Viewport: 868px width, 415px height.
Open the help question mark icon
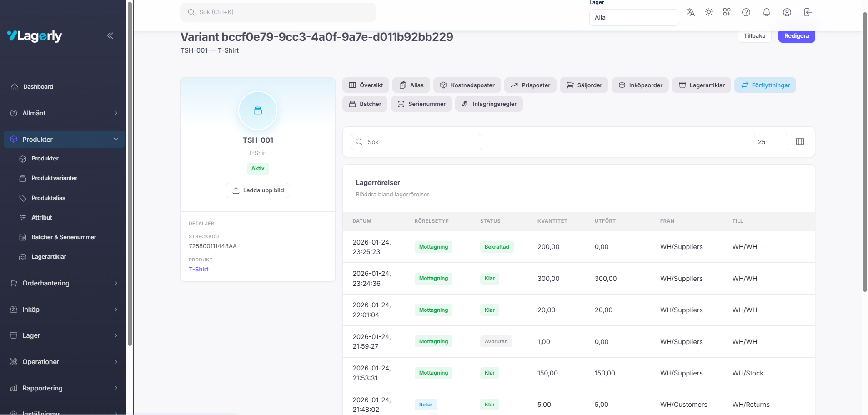coord(746,12)
